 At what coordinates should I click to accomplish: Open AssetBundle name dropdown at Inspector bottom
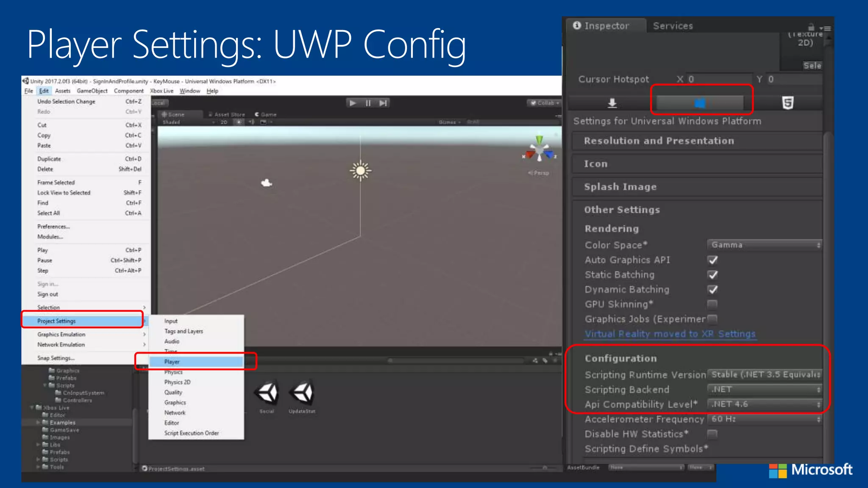pos(646,467)
